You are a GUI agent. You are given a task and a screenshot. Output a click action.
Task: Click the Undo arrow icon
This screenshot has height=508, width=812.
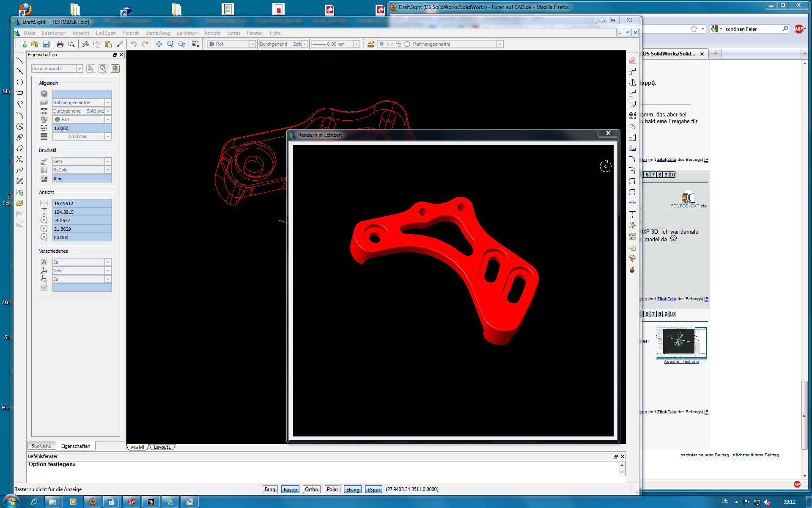134,44
